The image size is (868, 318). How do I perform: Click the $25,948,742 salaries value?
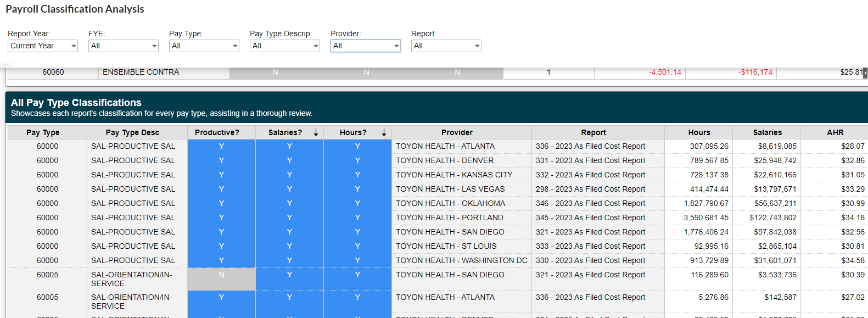click(775, 160)
